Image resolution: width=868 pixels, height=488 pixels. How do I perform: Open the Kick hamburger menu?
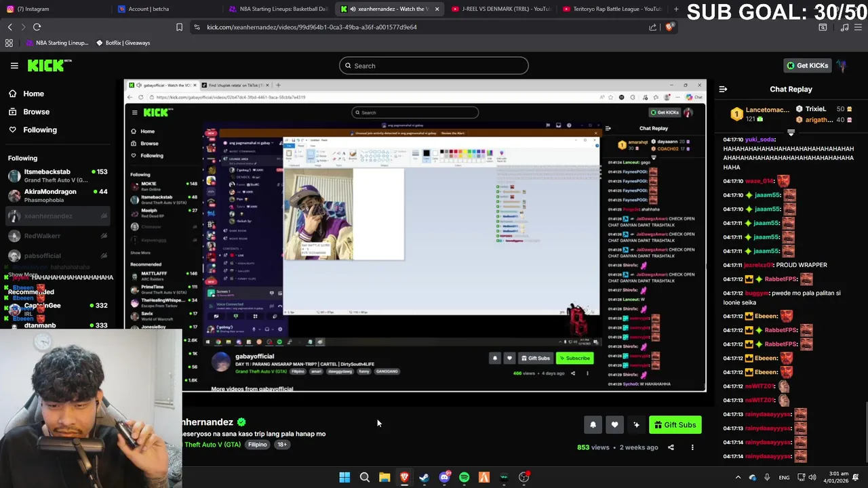pos(14,66)
